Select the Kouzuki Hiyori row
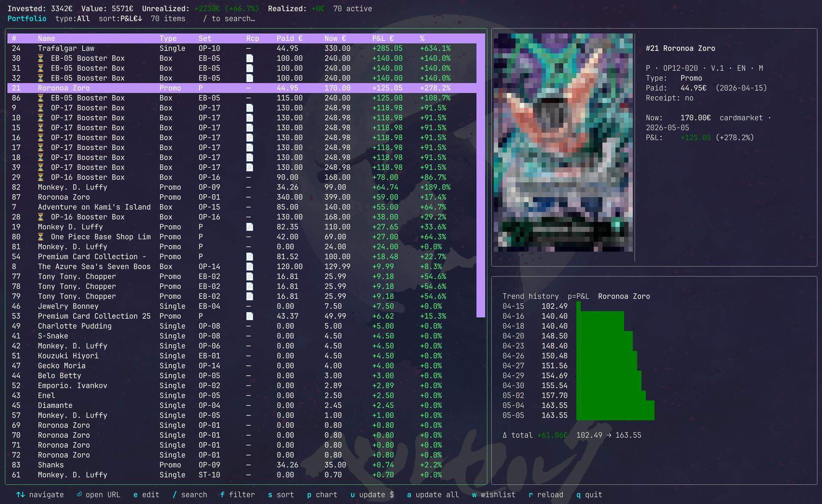Viewport: 822px width, 504px height. click(x=242, y=356)
